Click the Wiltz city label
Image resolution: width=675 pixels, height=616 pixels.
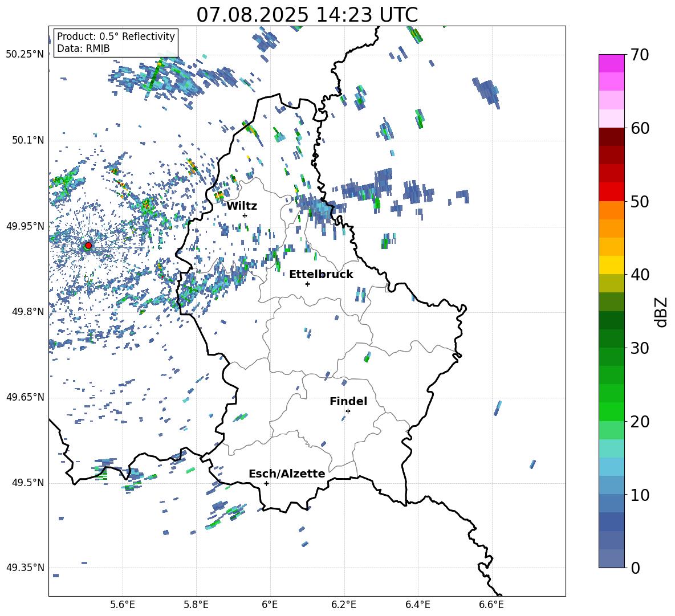click(242, 206)
